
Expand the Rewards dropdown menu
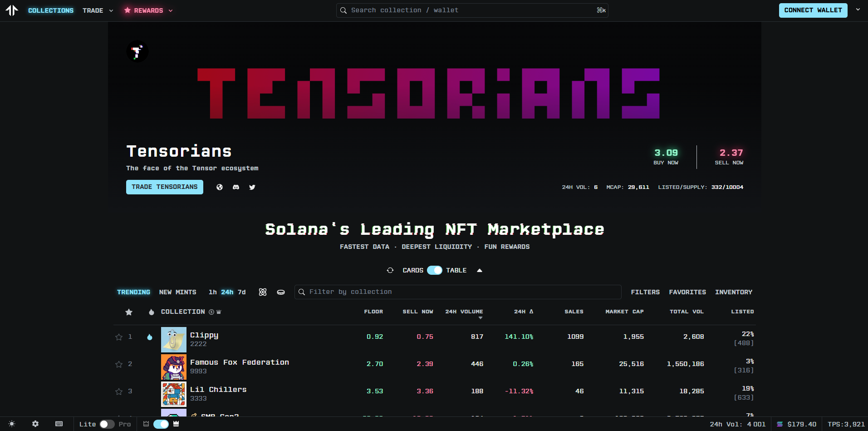pyautogui.click(x=148, y=10)
